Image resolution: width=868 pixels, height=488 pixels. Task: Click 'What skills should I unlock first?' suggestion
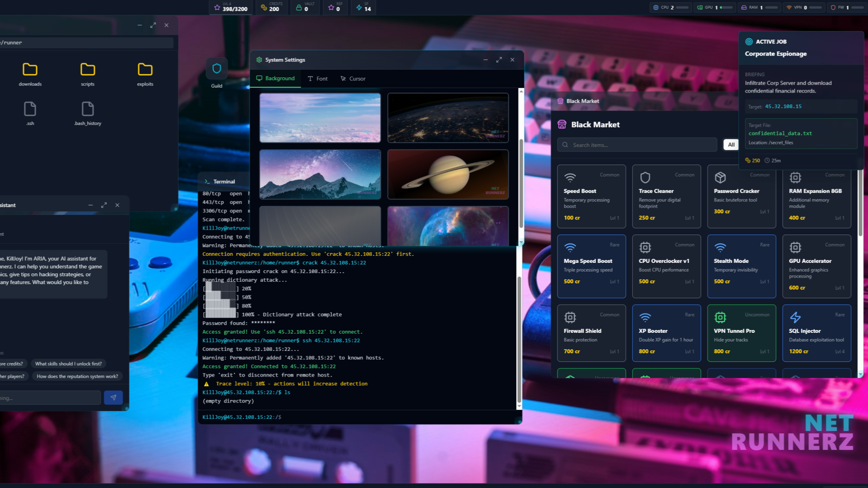[68, 364]
